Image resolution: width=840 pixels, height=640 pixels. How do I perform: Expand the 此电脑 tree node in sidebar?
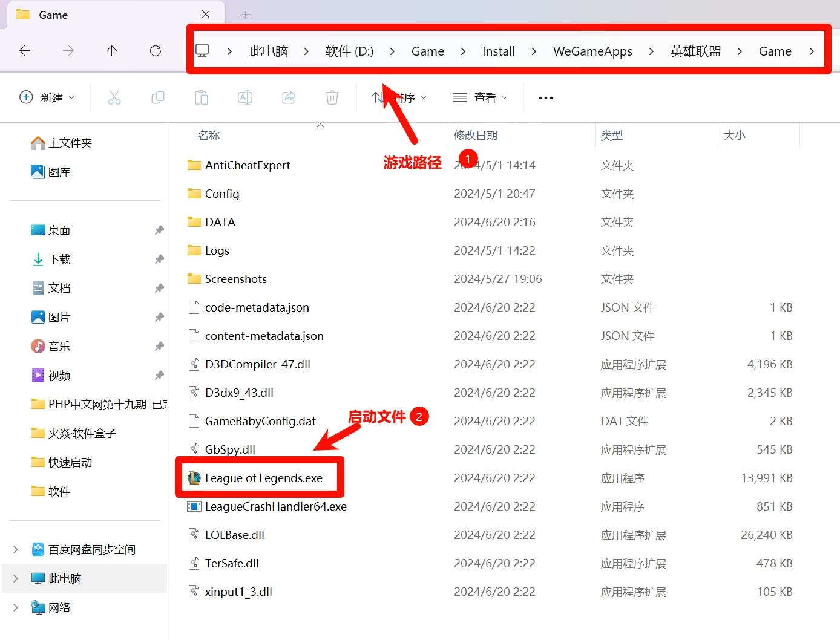pyautogui.click(x=16, y=578)
